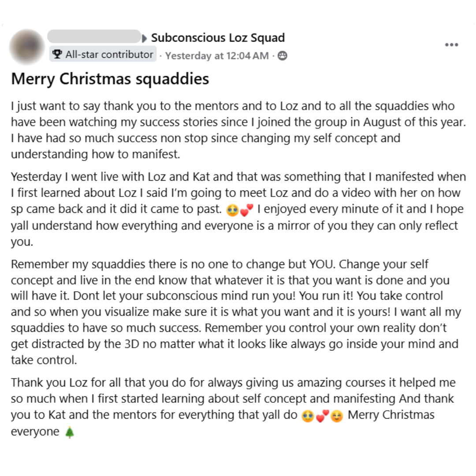Image resolution: width=476 pixels, height=476 pixels.
Task: Click the paragraph starting Remember my squaddies
Action: [x=236, y=312]
